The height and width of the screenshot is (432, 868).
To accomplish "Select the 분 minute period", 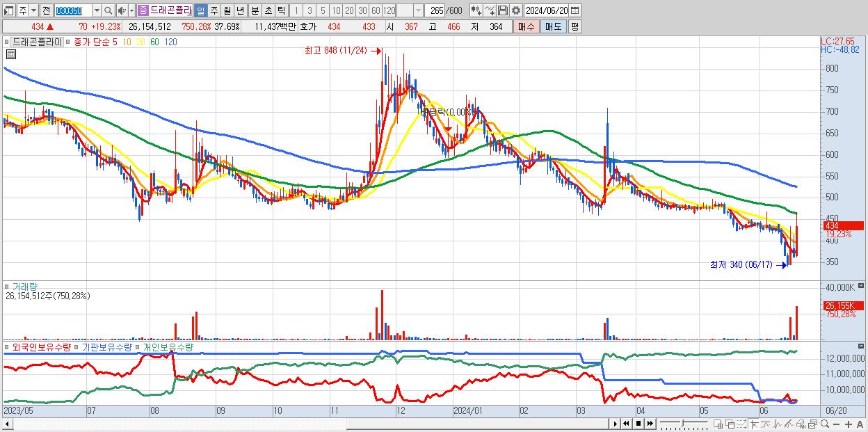I will click(x=255, y=10).
